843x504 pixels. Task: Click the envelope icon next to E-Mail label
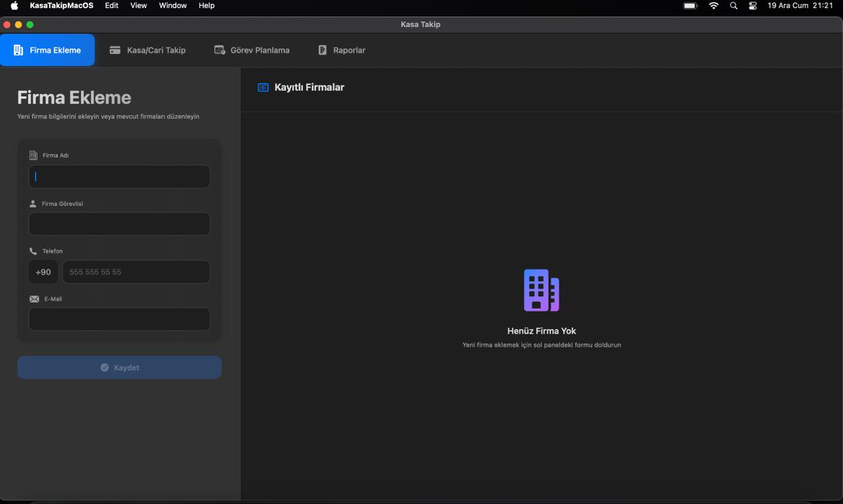[34, 299]
